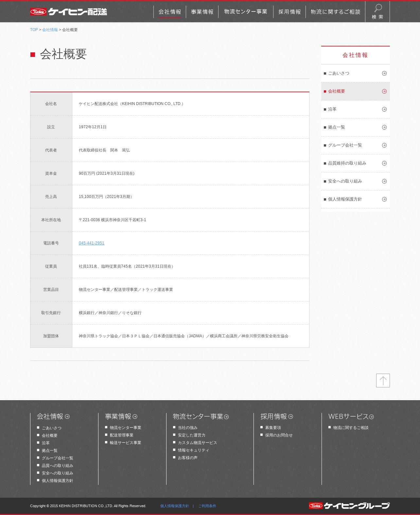Image resolution: width=420 pixels, height=515 pixels.
Task: Click footer link お客様の声
Action: [188, 458]
